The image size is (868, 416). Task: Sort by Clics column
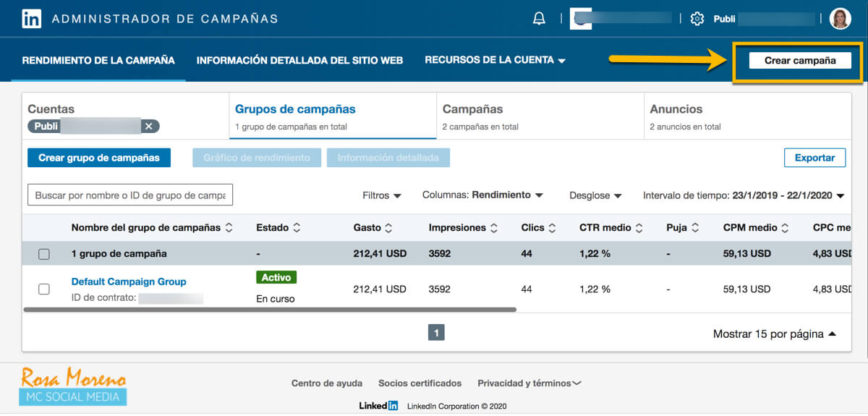coord(552,227)
